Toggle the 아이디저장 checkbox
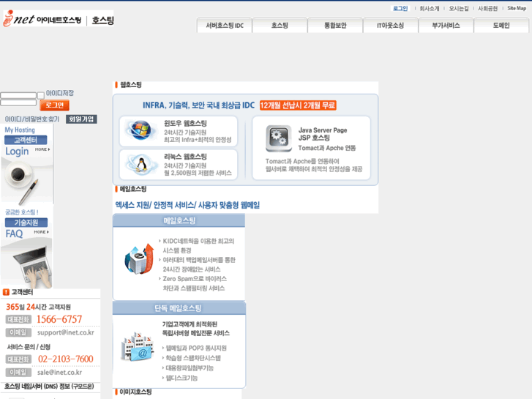This screenshot has width=532, height=399. 41,95
